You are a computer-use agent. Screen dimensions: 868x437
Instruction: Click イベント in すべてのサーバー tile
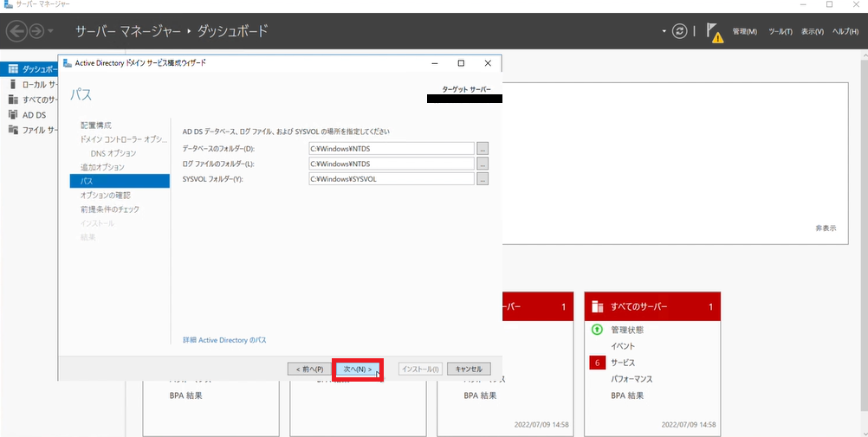(623, 346)
